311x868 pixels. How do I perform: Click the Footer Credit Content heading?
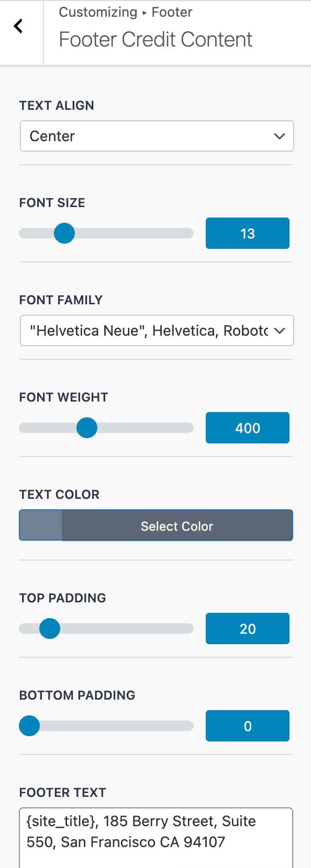(155, 39)
